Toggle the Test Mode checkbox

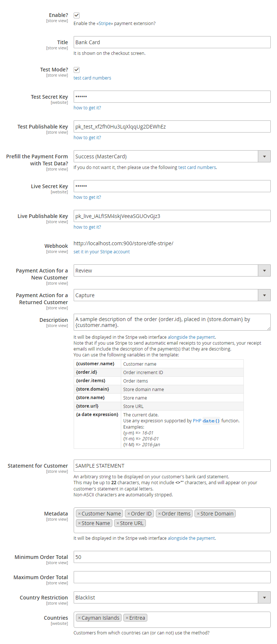tap(77, 70)
